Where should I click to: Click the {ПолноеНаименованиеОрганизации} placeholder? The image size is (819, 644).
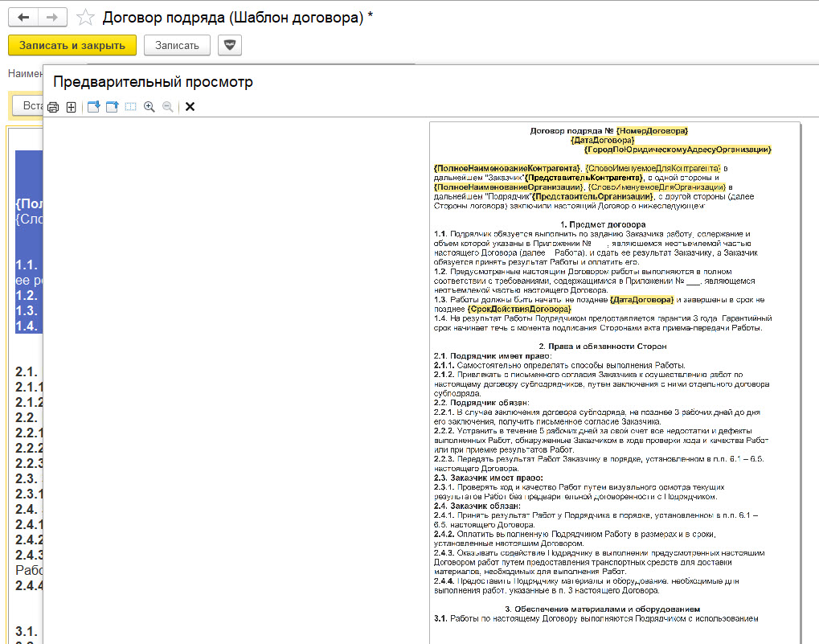508,187
